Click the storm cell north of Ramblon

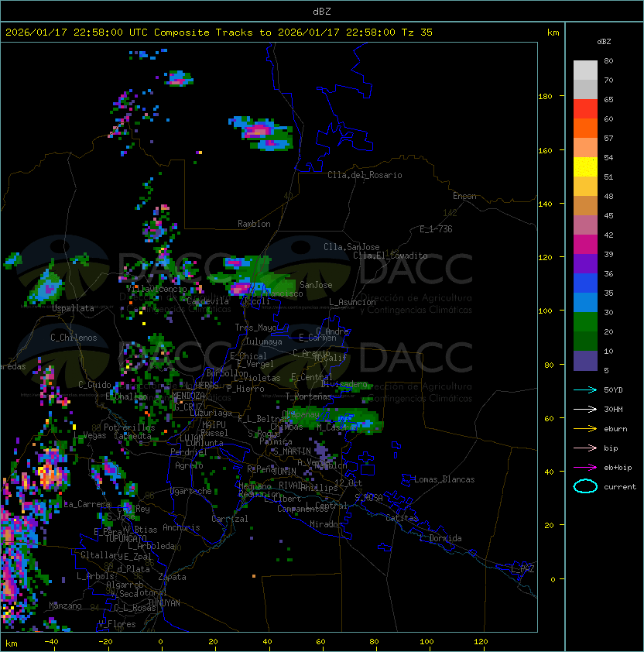click(x=261, y=133)
